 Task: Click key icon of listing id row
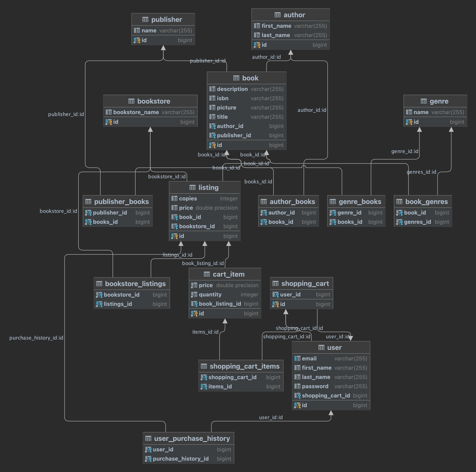(x=174, y=236)
